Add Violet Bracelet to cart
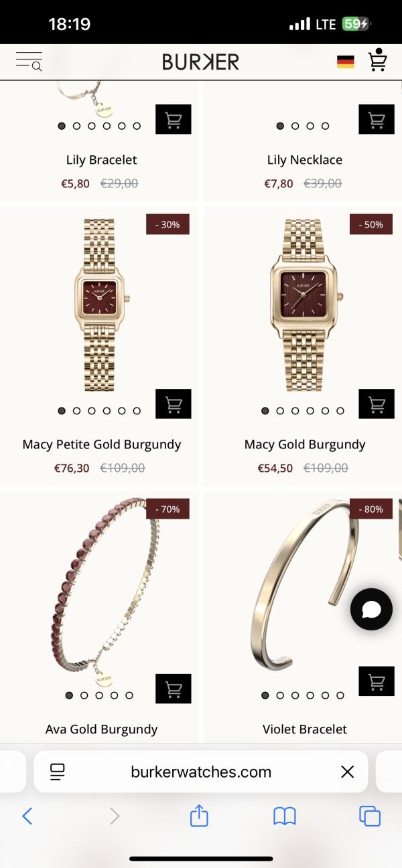 (377, 681)
